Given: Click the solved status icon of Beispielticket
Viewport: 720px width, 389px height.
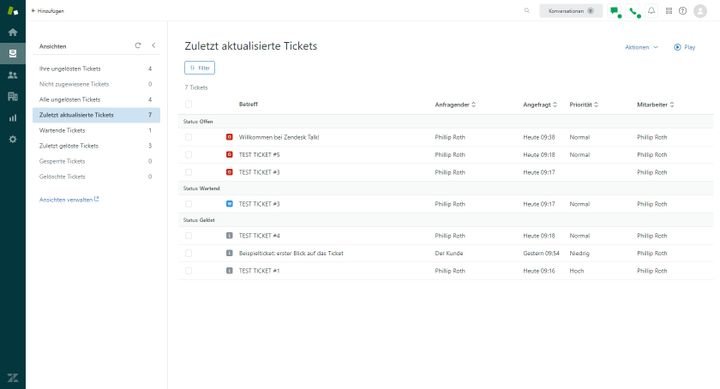Looking at the screenshot, I should tap(229, 253).
